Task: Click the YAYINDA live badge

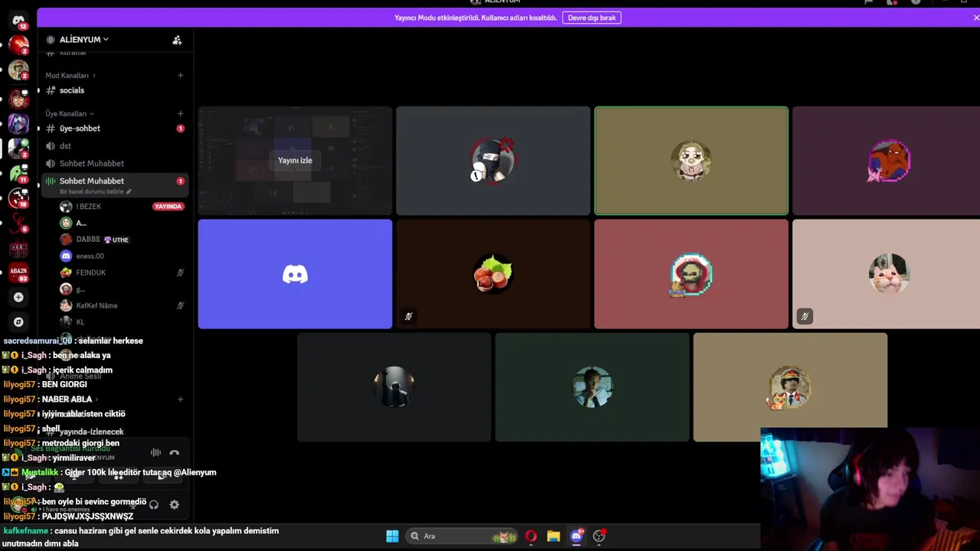Action: [x=168, y=207]
